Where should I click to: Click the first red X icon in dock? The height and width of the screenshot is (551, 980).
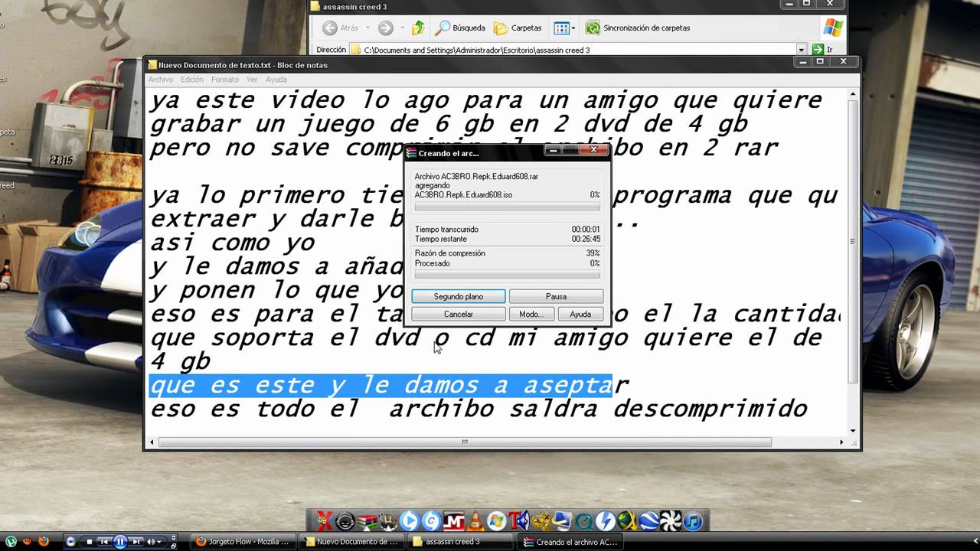coord(325,521)
